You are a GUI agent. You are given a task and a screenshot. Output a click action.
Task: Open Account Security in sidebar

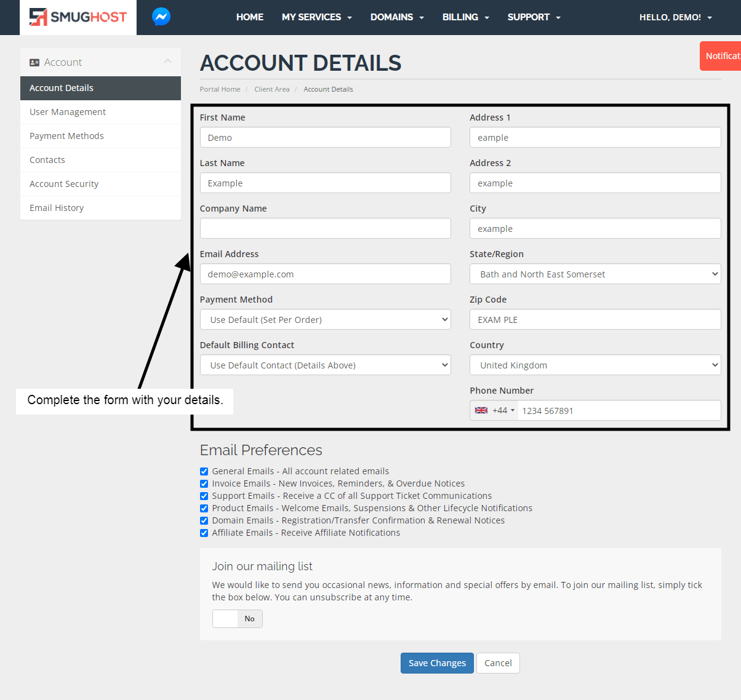[64, 184]
